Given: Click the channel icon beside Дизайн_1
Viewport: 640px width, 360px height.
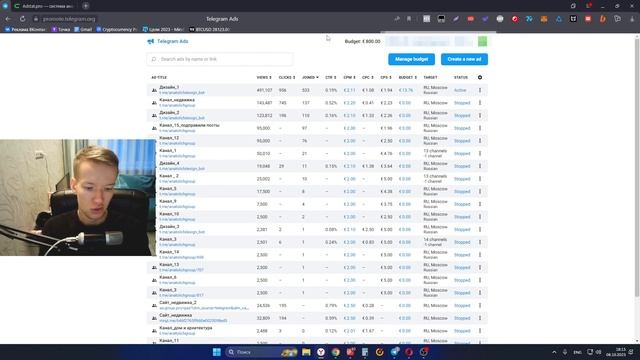Looking at the screenshot, I should [154, 90].
